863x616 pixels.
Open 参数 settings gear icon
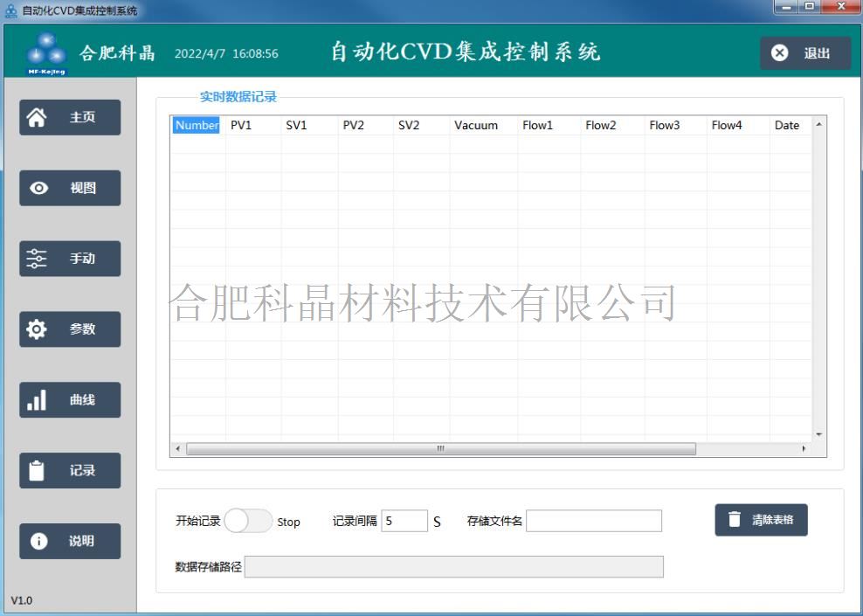[x=38, y=329]
